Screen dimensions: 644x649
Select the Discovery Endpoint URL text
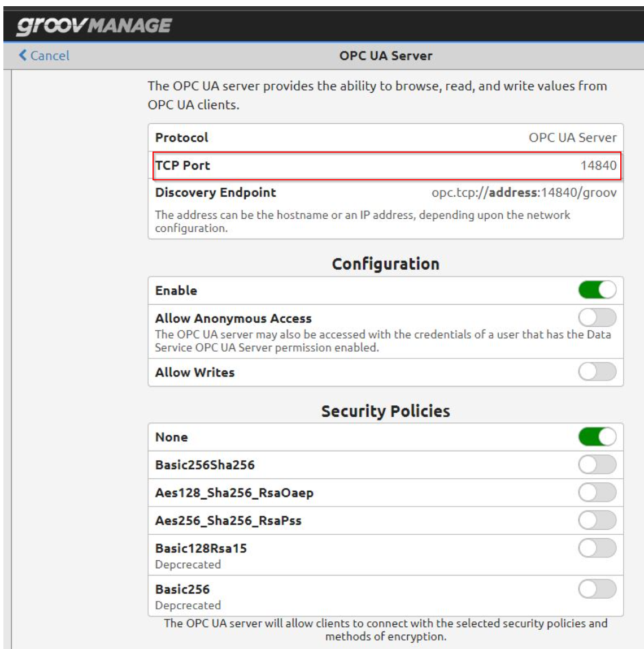524,193
